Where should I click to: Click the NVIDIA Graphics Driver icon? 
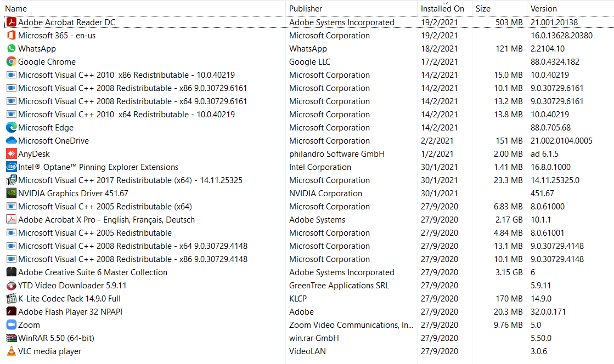(12, 194)
